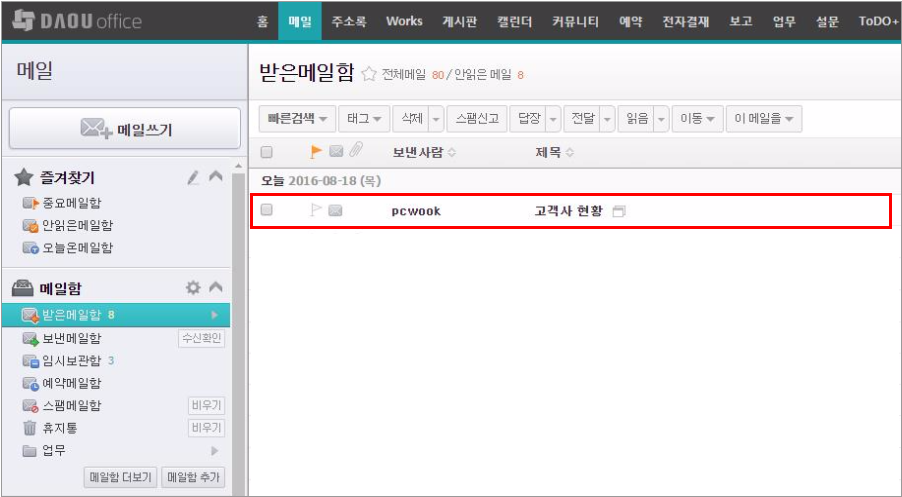Collapse the 메일함 section
The height and width of the screenshot is (497, 902).
[x=216, y=286]
